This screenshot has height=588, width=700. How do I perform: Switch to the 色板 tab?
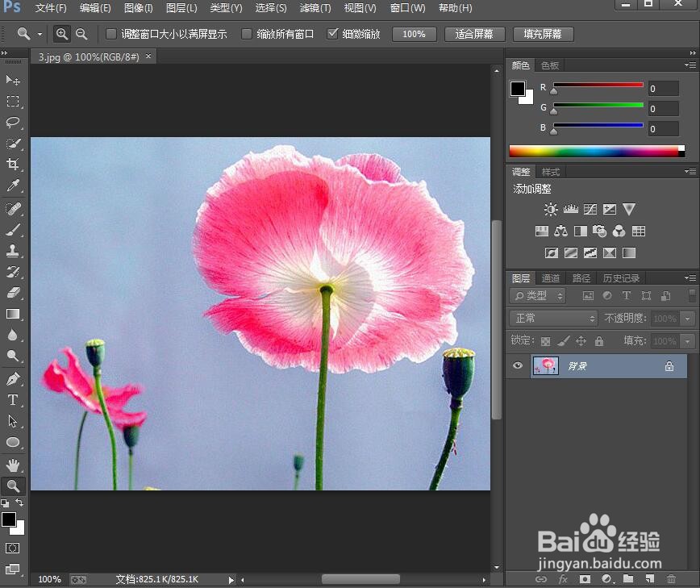click(550, 65)
